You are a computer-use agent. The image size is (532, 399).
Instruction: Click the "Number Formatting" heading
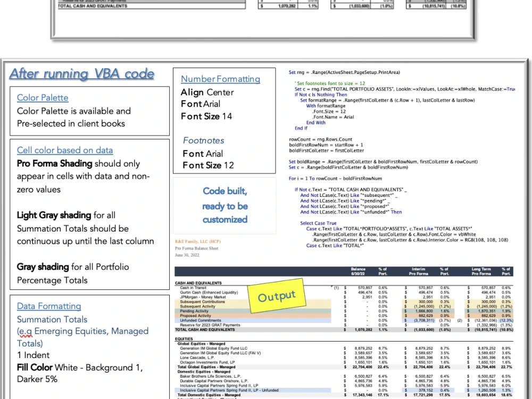(221, 79)
